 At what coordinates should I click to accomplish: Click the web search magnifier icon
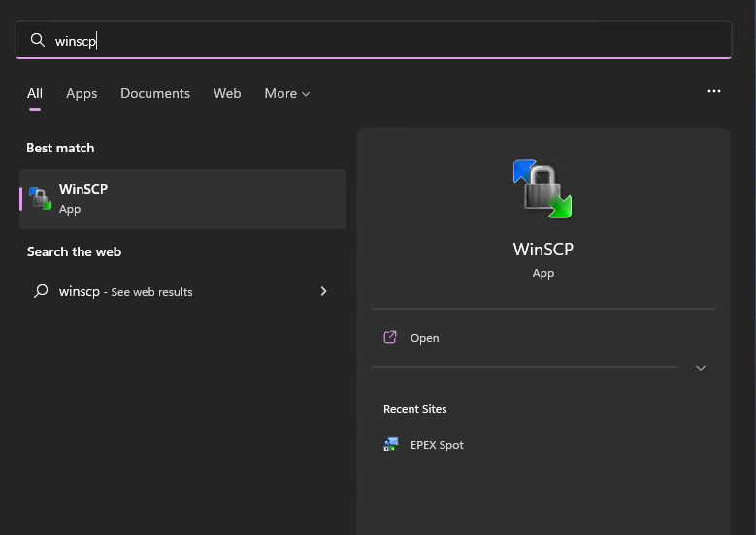(x=41, y=291)
